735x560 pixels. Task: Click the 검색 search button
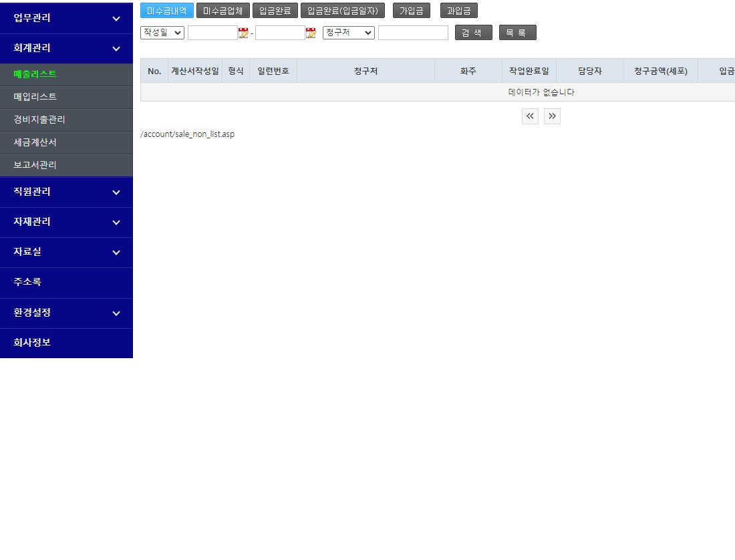pyautogui.click(x=473, y=33)
